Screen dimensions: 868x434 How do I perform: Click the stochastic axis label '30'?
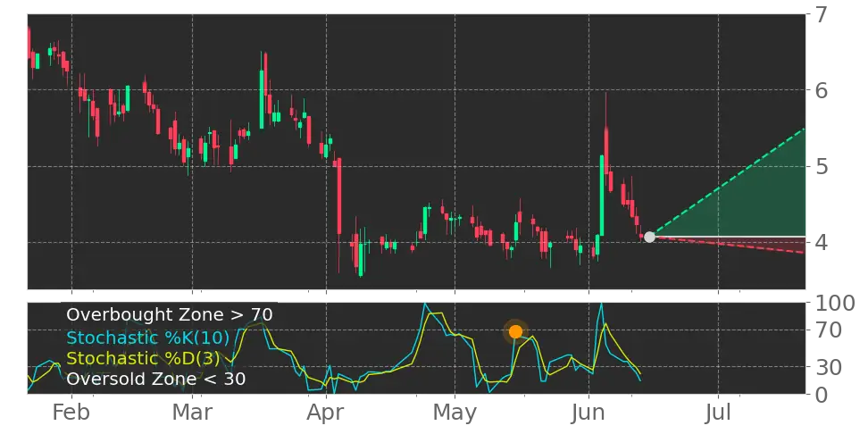click(828, 367)
